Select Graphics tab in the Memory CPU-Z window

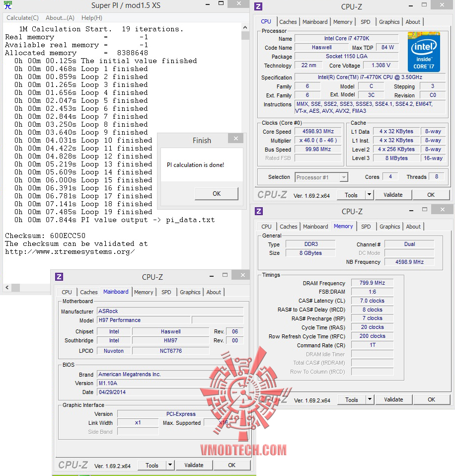point(390,227)
